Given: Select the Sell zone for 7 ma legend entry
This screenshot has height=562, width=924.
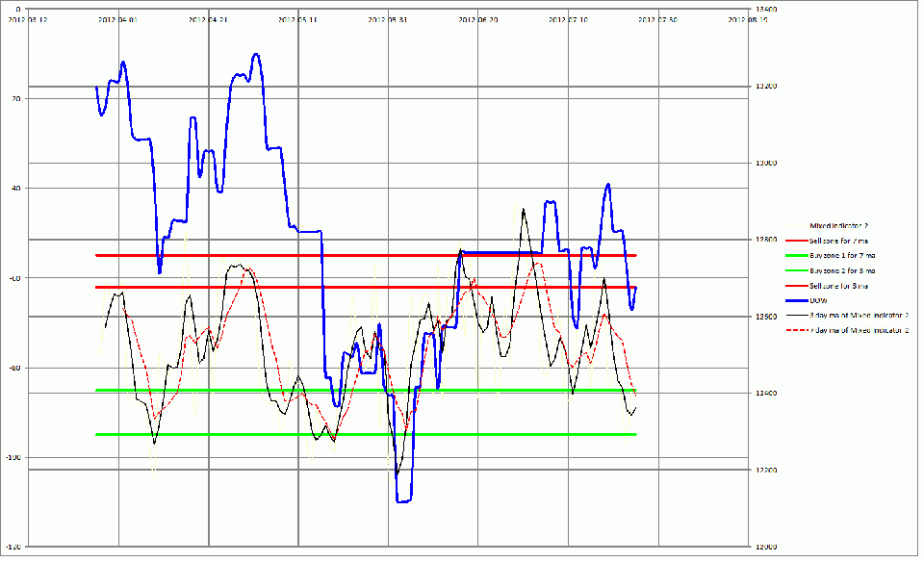Looking at the screenshot, I should (x=827, y=241).
